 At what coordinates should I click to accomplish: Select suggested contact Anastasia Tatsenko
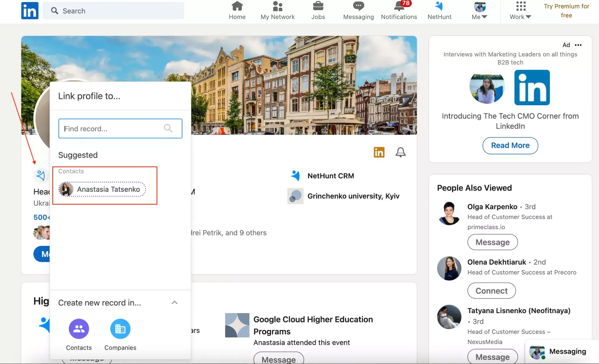pos(102,189)
